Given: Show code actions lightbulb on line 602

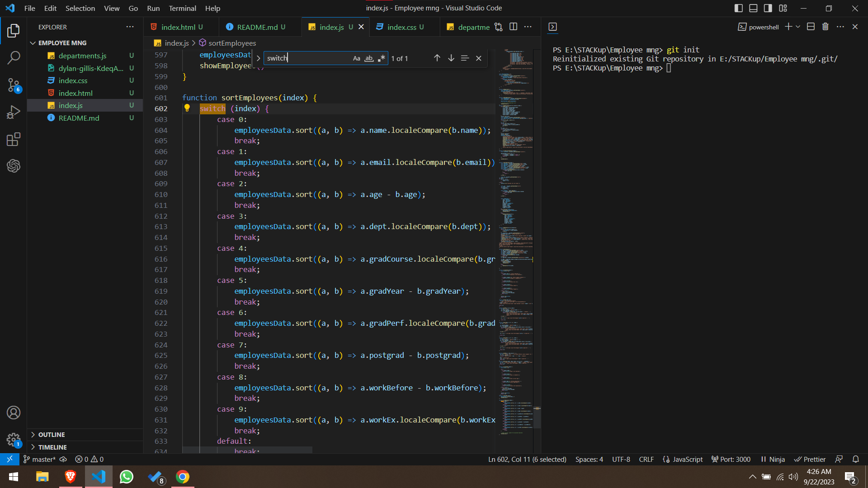Looking at the screenshot, I should [187, 108].
